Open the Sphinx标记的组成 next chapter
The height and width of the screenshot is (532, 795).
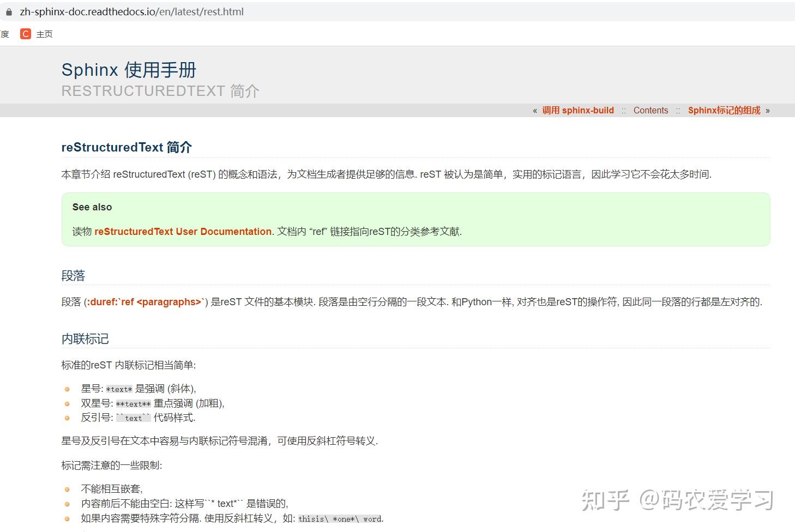(724, 110)
